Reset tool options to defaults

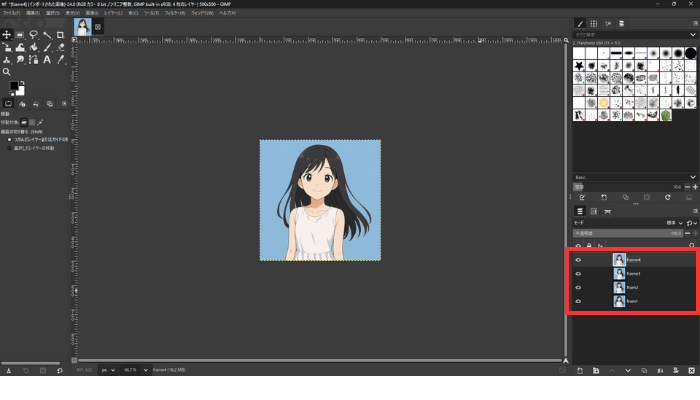[59, 371]
